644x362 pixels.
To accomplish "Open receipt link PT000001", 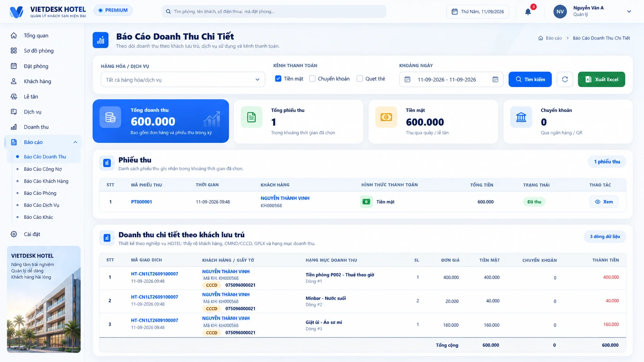I will (141, 202).
